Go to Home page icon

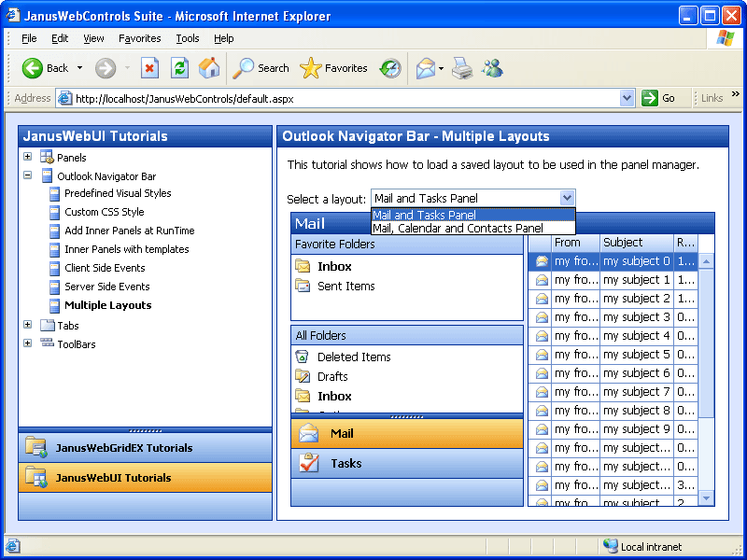[x=209, y=68]
